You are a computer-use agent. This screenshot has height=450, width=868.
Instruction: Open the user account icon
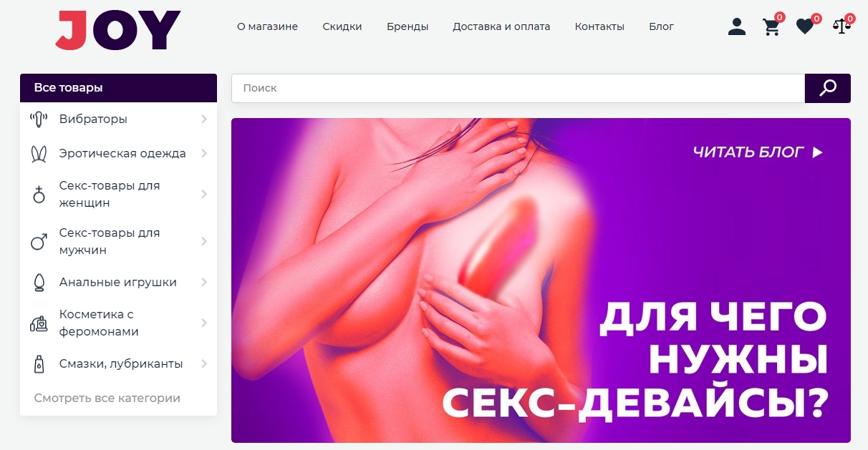coord(736,26)
